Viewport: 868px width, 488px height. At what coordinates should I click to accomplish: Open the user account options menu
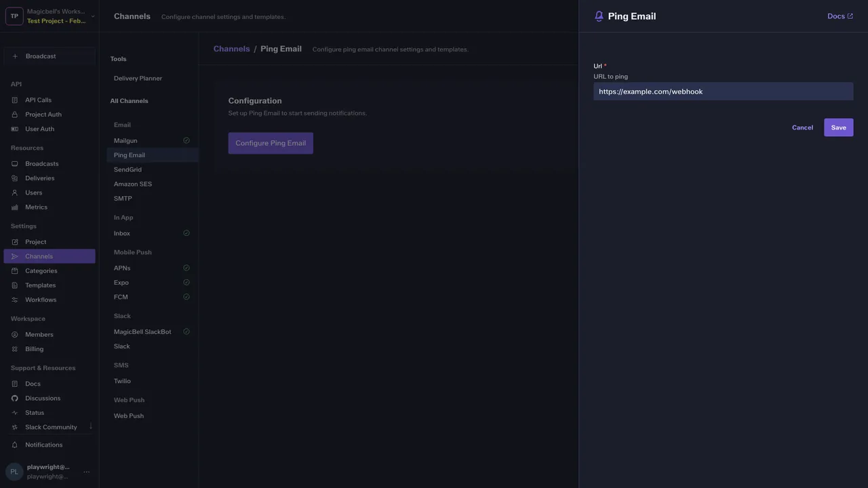(86, 472)
